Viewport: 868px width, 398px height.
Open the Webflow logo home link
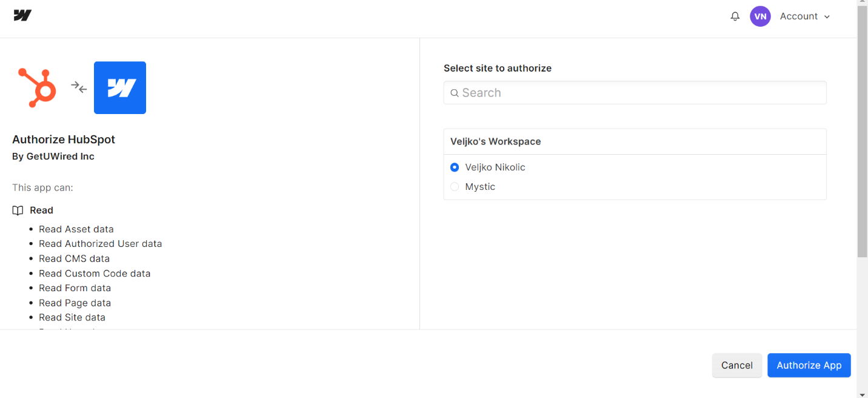click(22, 16)
